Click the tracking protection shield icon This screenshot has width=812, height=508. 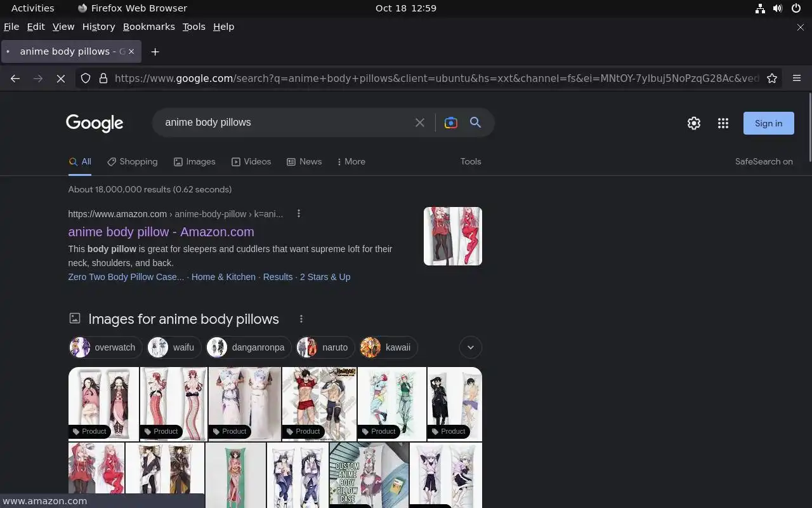point(86,78)
